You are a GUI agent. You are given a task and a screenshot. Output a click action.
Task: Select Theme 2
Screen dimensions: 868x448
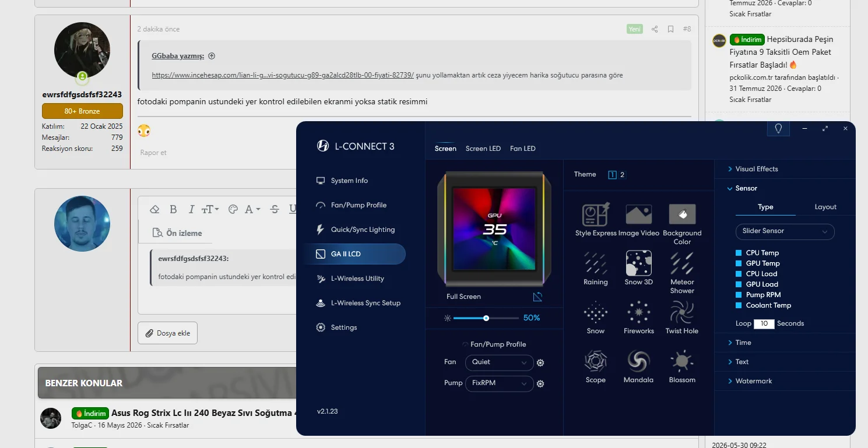[x=622, y=175]
